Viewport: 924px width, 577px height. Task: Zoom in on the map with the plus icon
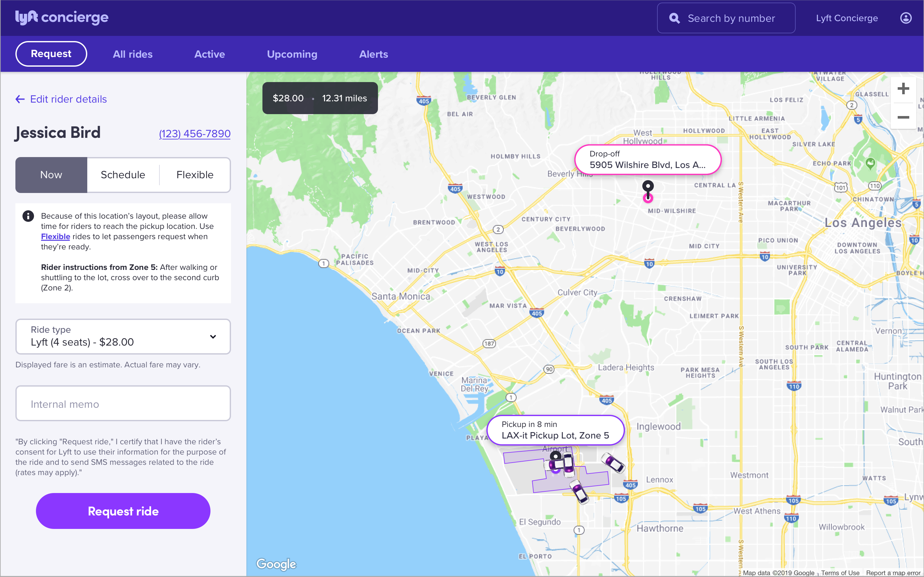pos(903,88)
